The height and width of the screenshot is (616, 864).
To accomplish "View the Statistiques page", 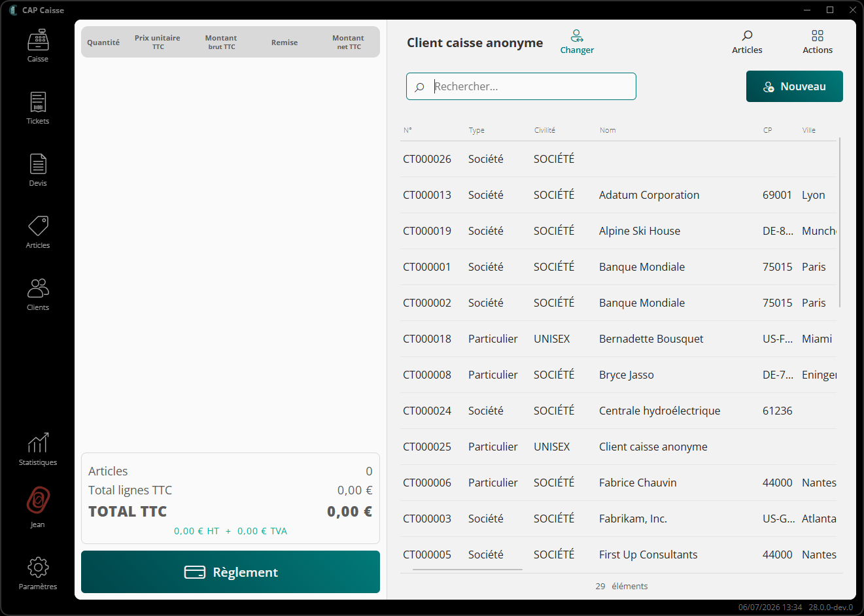I will tap(38, 449).
